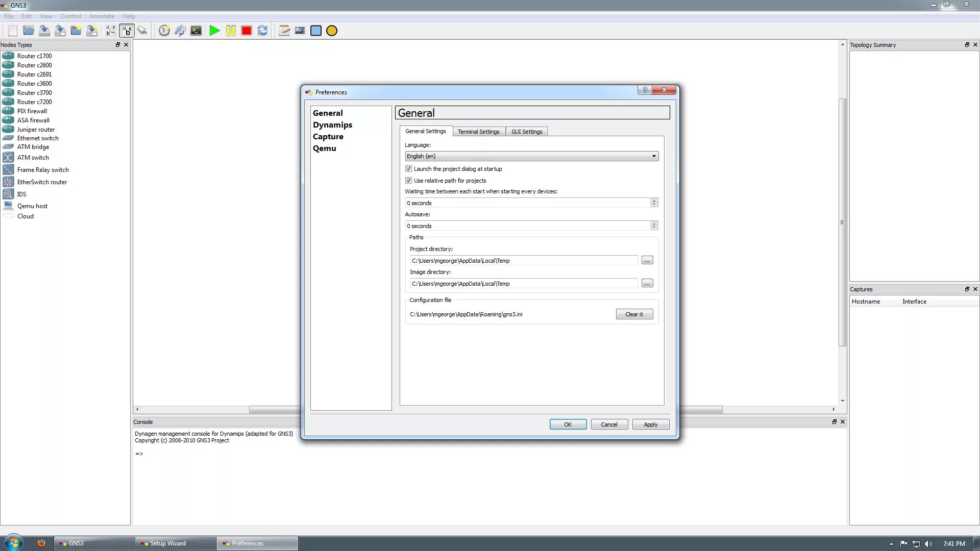Click the insert picture icon
This screenshot has width=980, height=551.
[x=300, y=31]
